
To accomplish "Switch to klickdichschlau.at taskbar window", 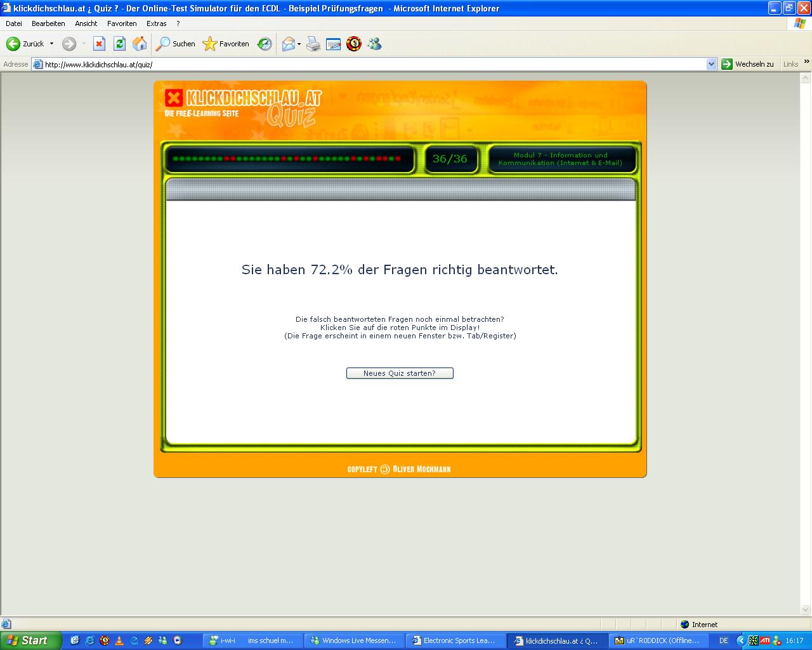I will [557, 640].
